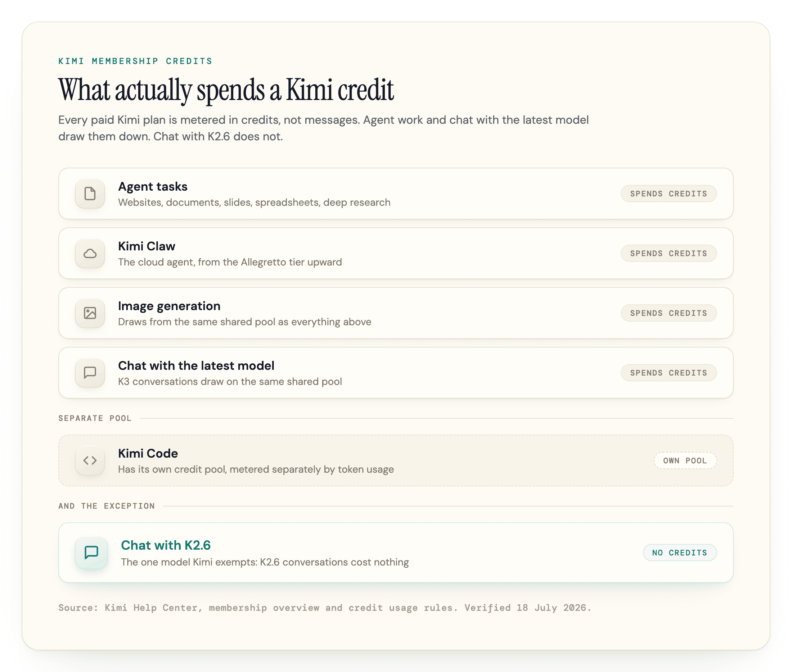Screen dimensions: 792x672
Task: Click the Own Pool badge
Action: tap(685, 460)
